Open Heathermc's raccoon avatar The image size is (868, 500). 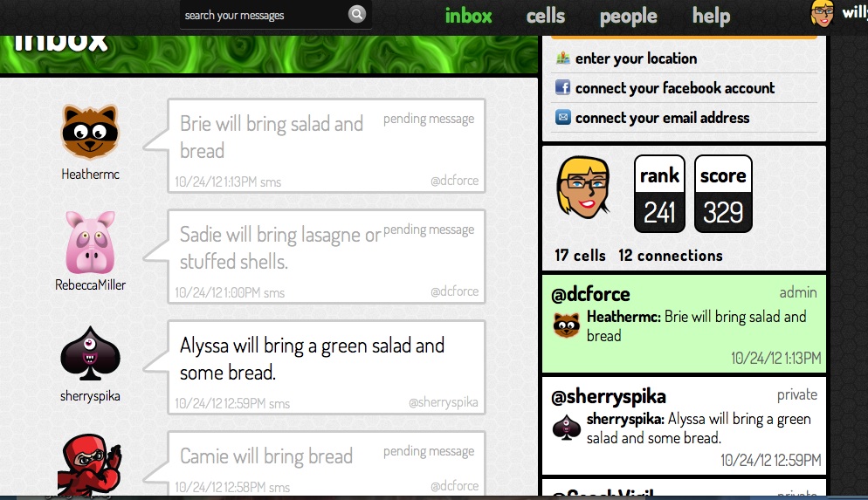coord(90,132)
